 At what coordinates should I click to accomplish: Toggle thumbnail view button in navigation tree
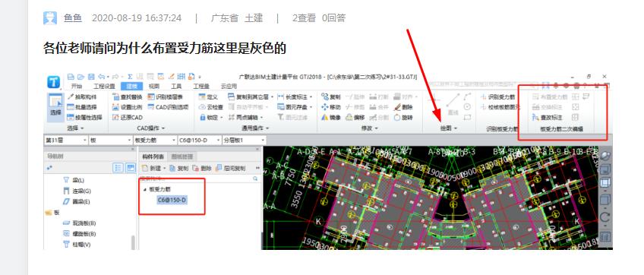point(130,168)
